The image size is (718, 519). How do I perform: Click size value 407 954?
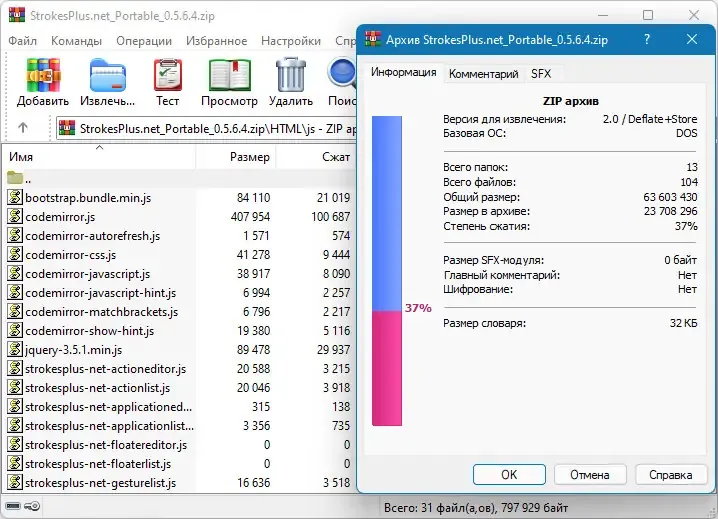point(250,217)
